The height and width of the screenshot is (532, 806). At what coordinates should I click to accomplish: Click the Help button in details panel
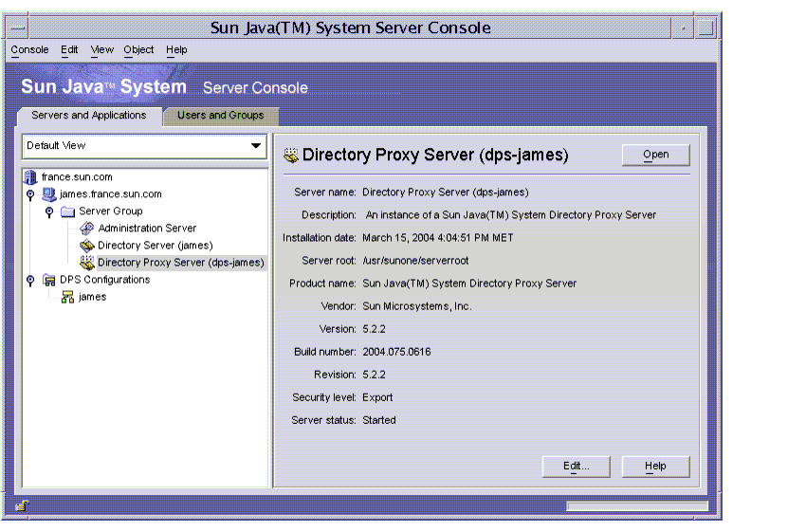656,467
